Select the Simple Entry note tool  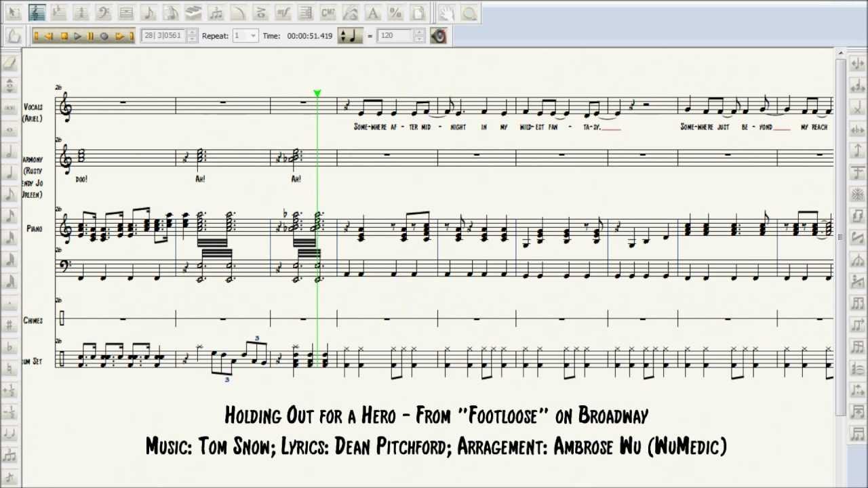coord(149,13)
